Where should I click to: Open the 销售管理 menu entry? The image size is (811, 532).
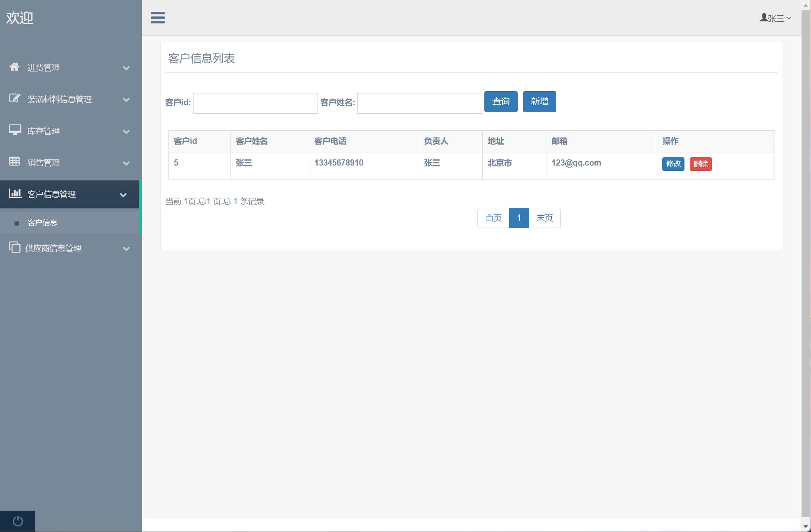[x=43, y=162]
